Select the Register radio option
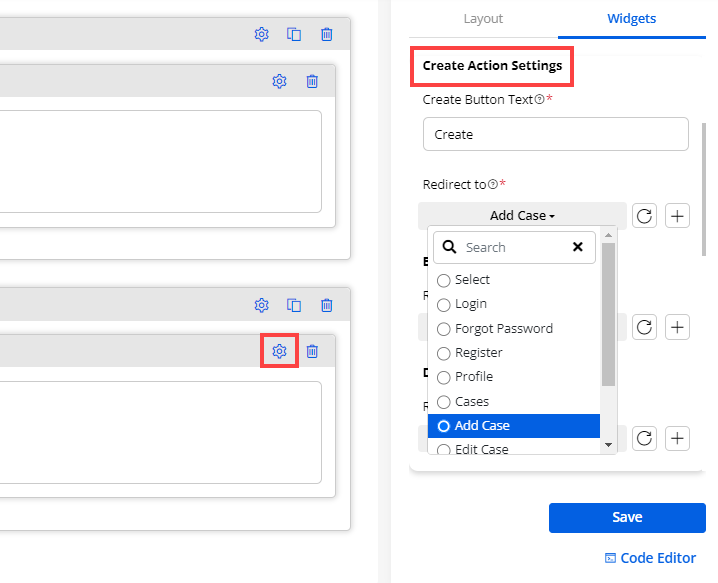The width and height of the screenshot is (718, 583). [444, 353]
